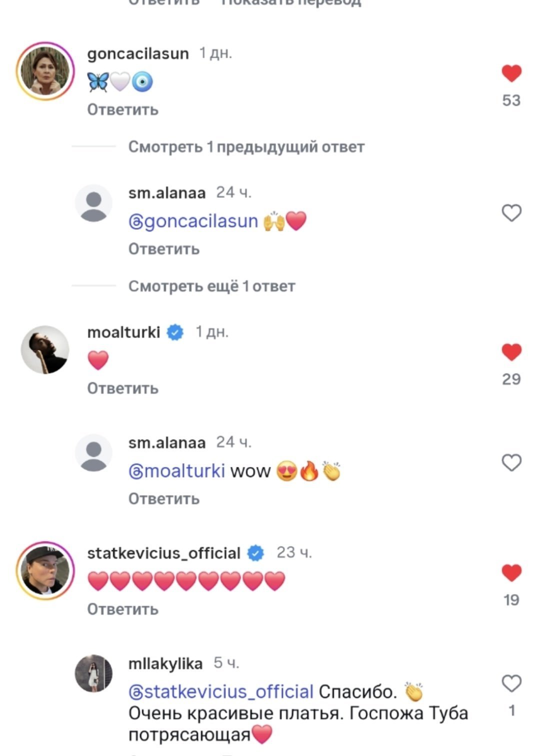Viewport: 540px width, 756px height.
Task: Open the @statkevicius_official mention
Action: coord(220,691)
